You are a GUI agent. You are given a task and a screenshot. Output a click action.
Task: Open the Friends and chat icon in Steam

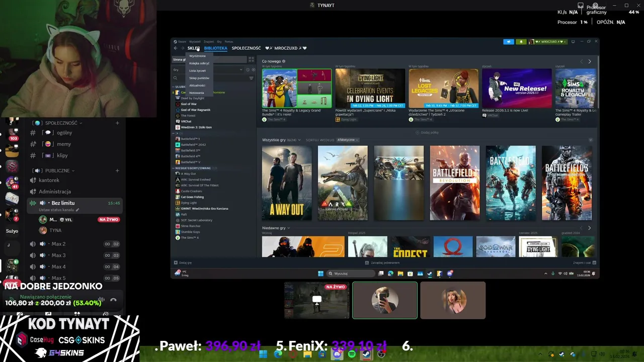coord(594,262)
